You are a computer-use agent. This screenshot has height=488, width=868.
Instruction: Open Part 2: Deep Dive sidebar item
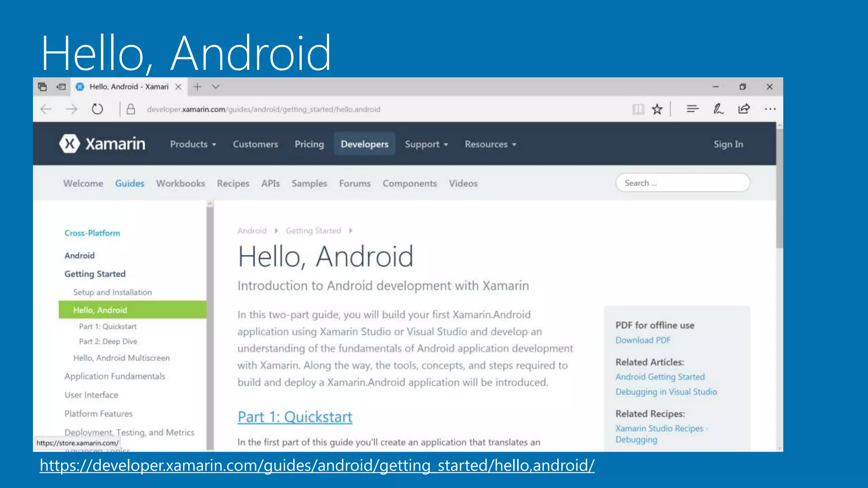[x=108, y=341]
